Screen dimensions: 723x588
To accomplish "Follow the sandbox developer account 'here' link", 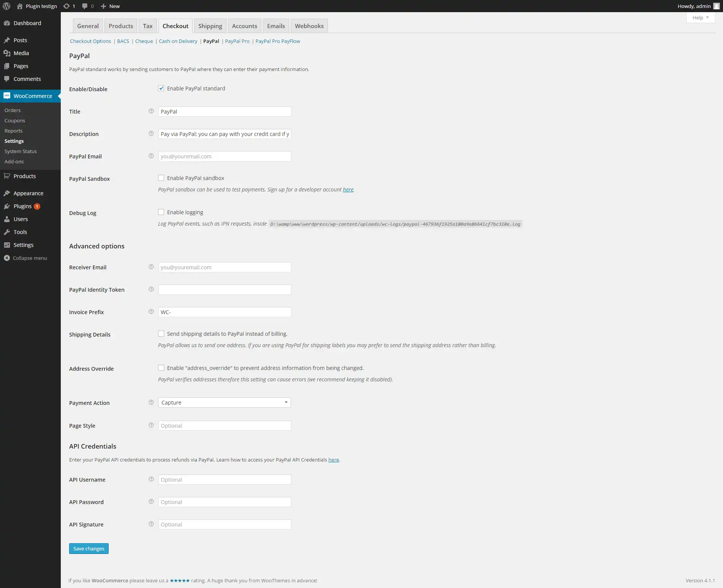I will tap(348, 190).
